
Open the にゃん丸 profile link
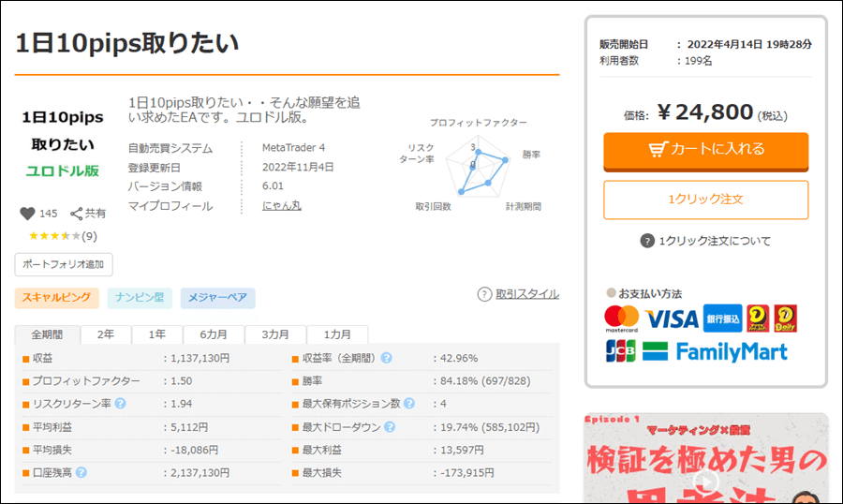281,206
